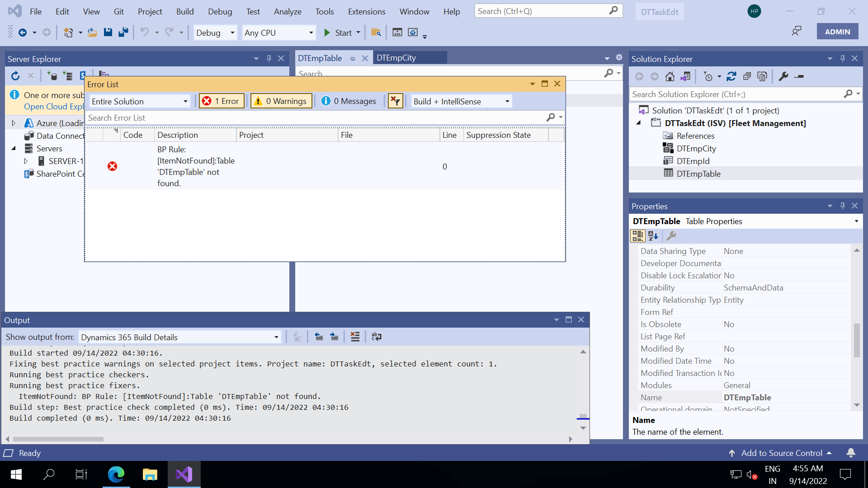Screen dimensions: 868x488
Task: Select the DTEmpTable document tab
Action: pos(320,58)
